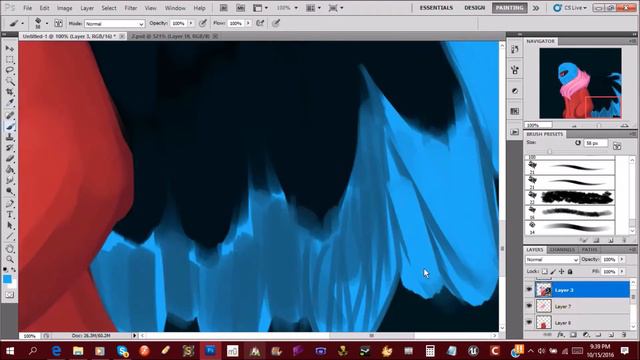The width and height of the screenshot is (640, 360).
Task: Select the Paint Bucket tool
Action: click(x=9, y=170)
